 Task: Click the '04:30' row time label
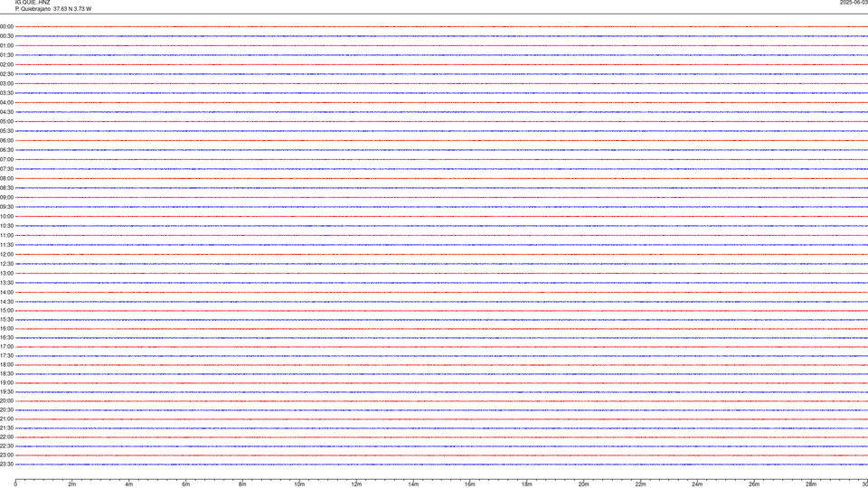tap(6, 112)
